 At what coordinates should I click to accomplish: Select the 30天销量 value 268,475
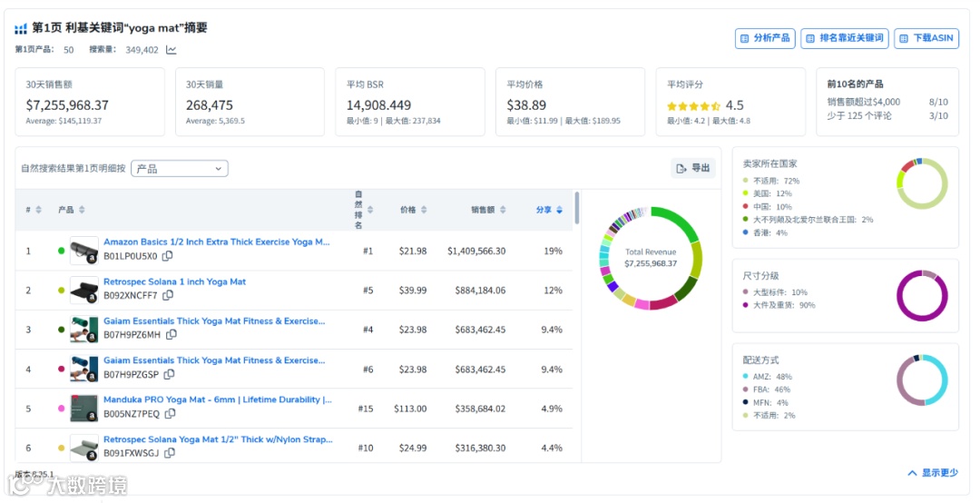tap(210, 105)
